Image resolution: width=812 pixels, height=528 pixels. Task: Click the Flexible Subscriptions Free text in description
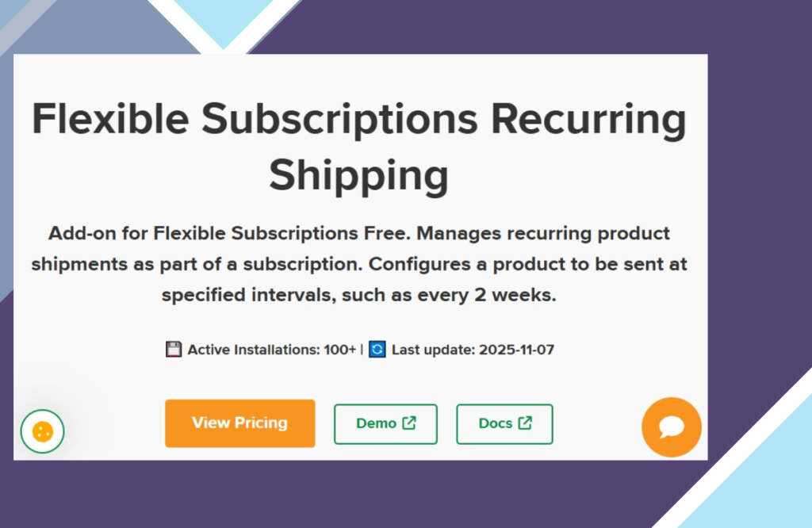coord(282,234)
